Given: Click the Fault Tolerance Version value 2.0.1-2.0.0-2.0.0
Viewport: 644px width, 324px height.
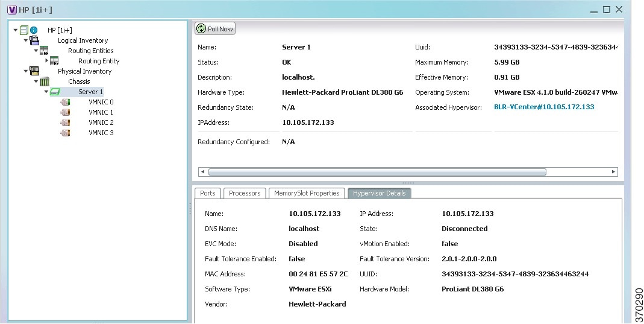Looking at the screenshot, I should point(469,259).
